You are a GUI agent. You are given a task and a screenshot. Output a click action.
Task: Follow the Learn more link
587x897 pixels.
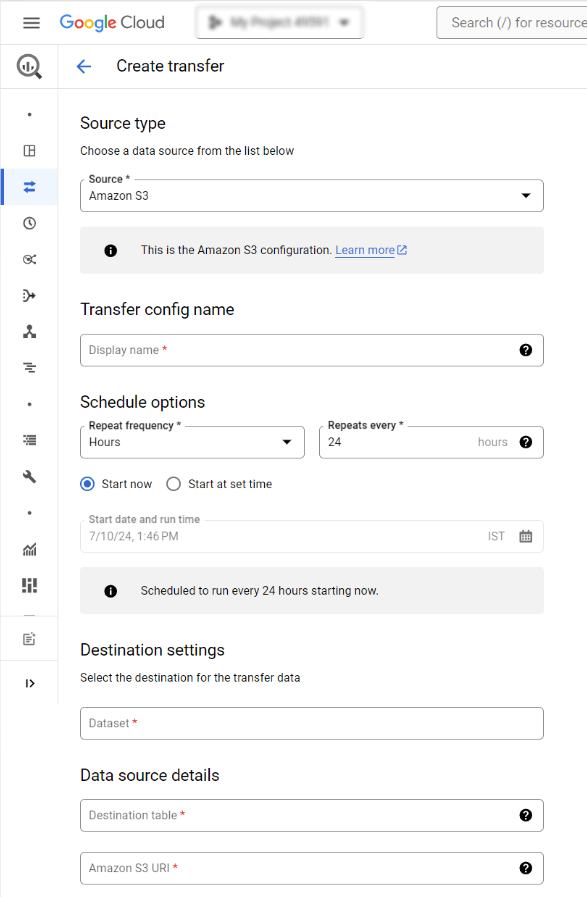point(364,250)
